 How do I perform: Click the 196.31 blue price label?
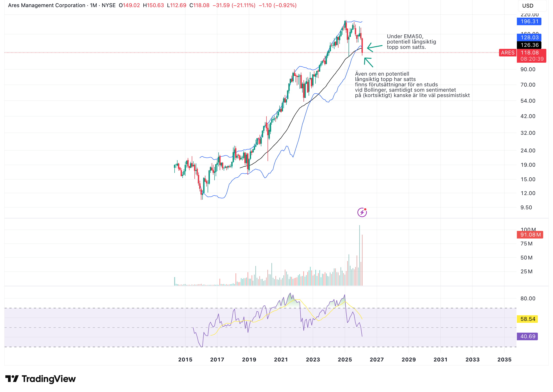coord(529,21)
